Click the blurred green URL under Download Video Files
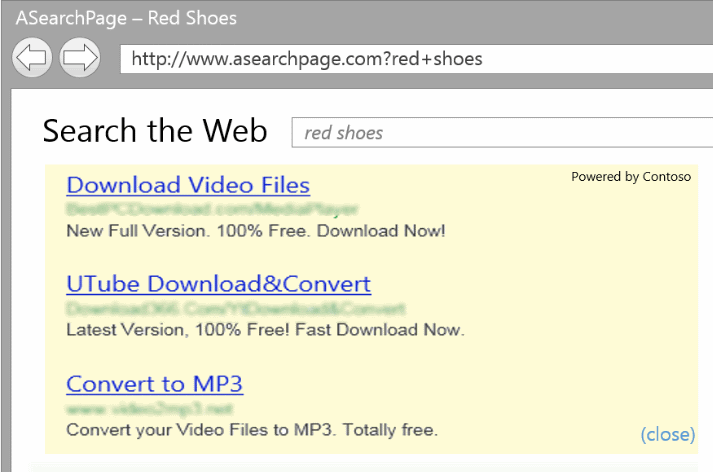 [212, 209]
